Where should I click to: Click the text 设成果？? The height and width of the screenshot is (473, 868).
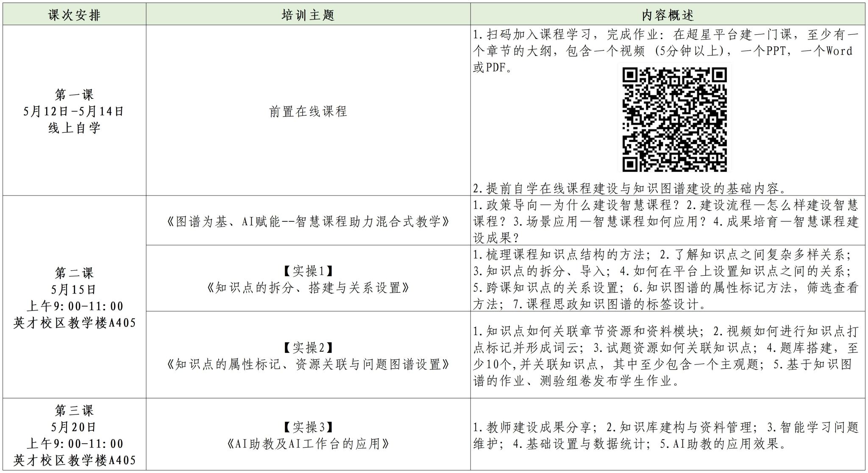496,238
